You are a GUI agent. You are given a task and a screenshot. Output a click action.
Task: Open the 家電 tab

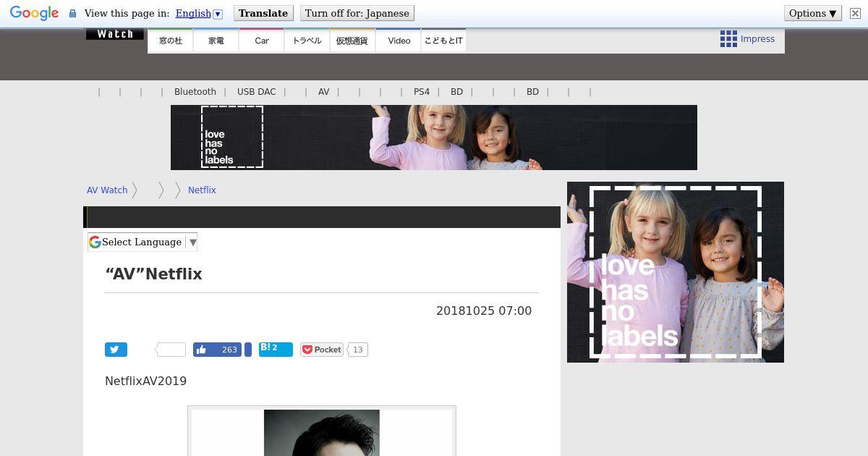(x=216, y=41)
